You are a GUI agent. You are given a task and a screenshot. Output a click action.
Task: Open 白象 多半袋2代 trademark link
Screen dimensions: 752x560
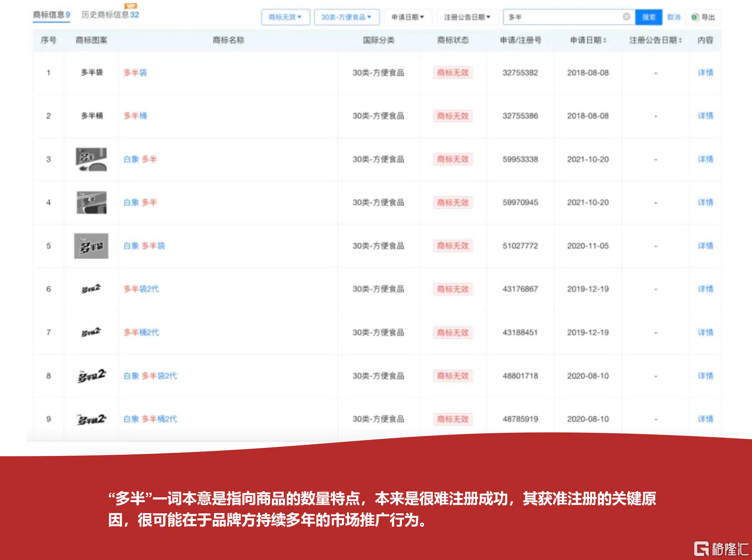click(x=150, y=376)
